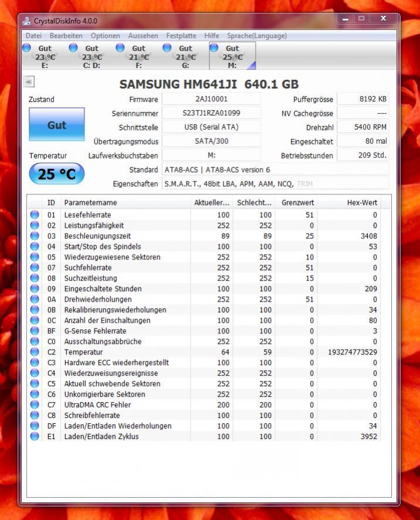This screenshot has width=420, height=520.
Task: Open the Datei menu
Action: tap(33, 35)
